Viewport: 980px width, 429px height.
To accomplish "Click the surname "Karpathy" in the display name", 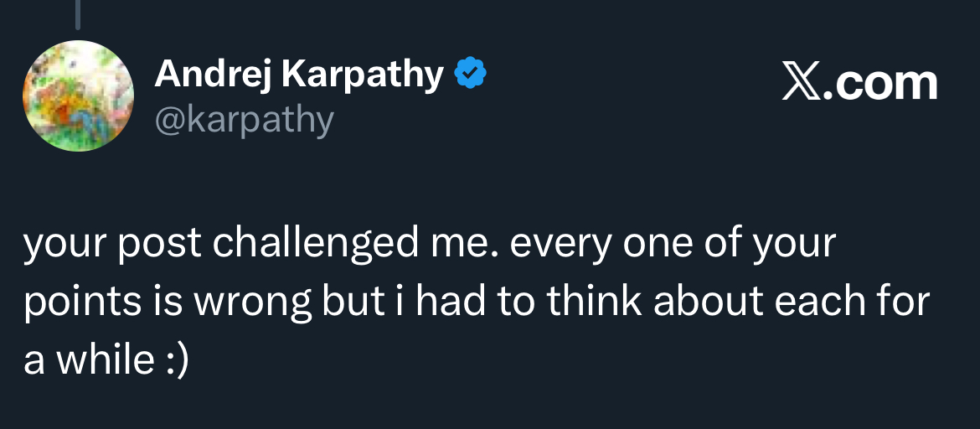I will click(362, 76).
